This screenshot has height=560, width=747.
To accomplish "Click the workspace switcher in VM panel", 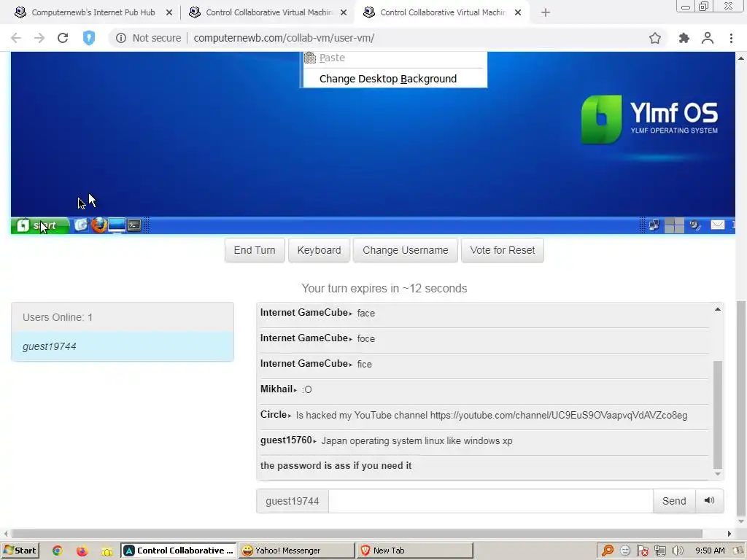I will tap(674, 225).
